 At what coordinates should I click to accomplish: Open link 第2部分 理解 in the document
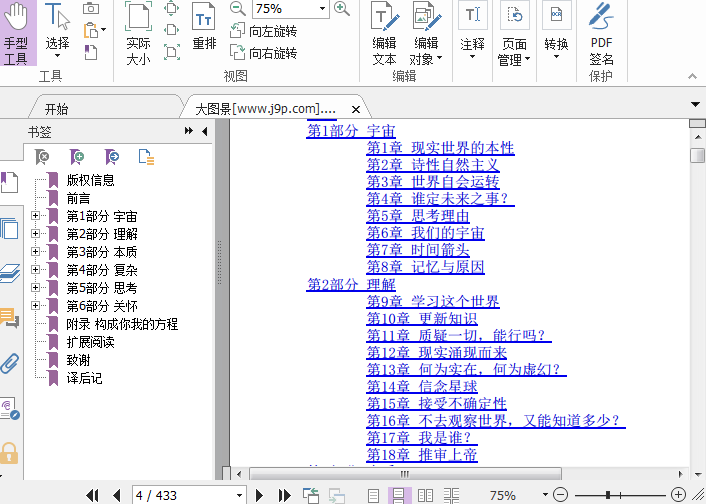351,284
